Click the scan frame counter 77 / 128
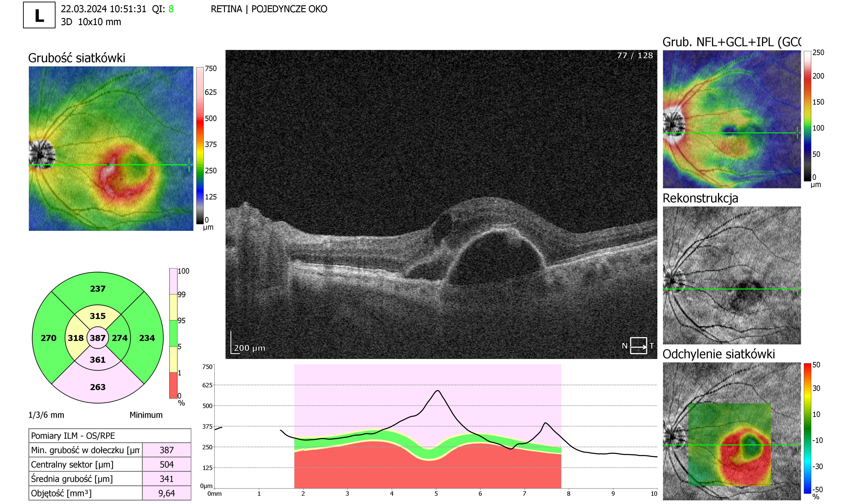 tap(635, 56)
